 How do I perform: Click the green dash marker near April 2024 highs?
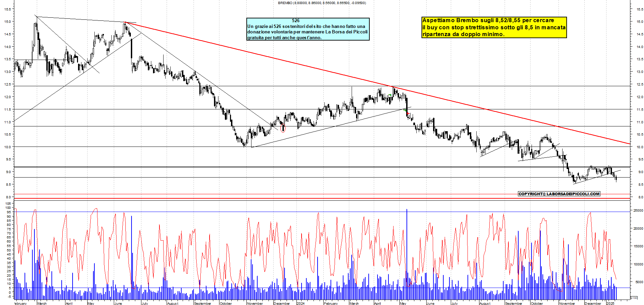pyautogui.click(x=389, y=95)
